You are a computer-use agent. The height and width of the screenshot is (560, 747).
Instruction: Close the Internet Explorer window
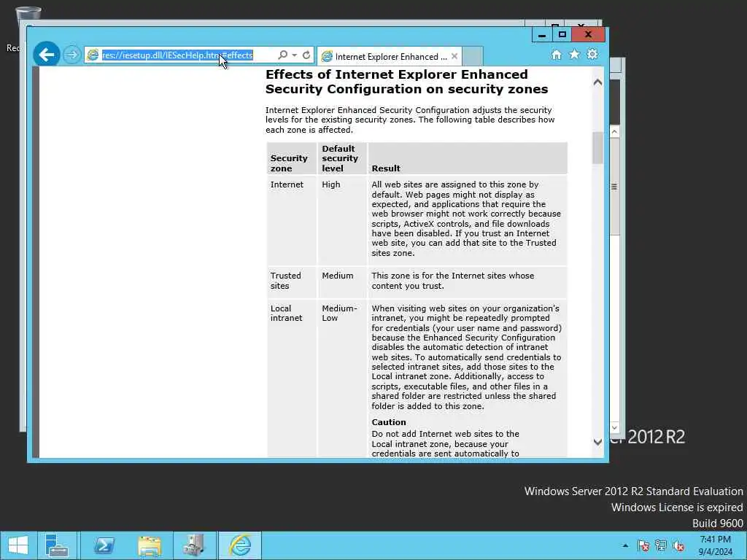coord(588,34)
